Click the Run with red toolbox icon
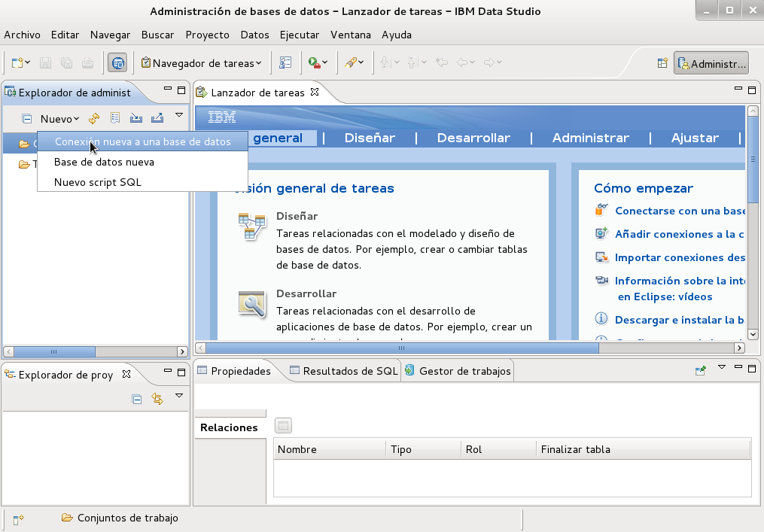 pyautogui.click(x=315, y=63)
